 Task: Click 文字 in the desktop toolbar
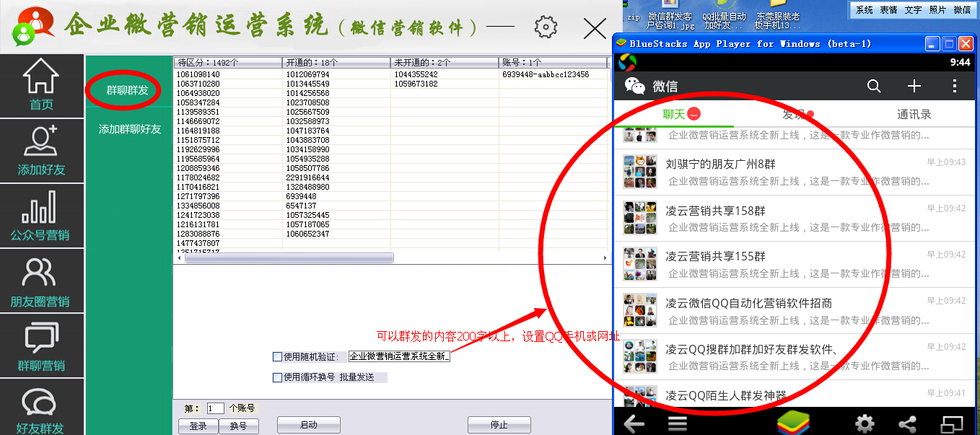click(914, 10)
